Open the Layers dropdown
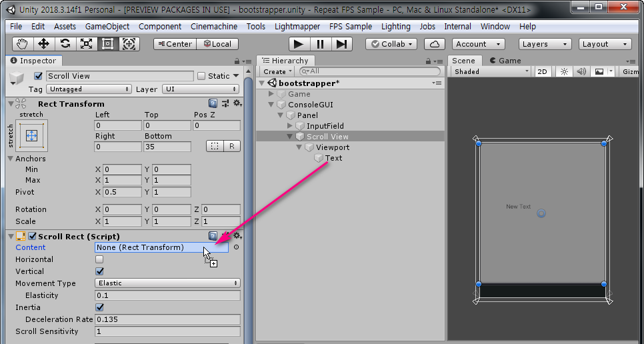 pos(545,44)
